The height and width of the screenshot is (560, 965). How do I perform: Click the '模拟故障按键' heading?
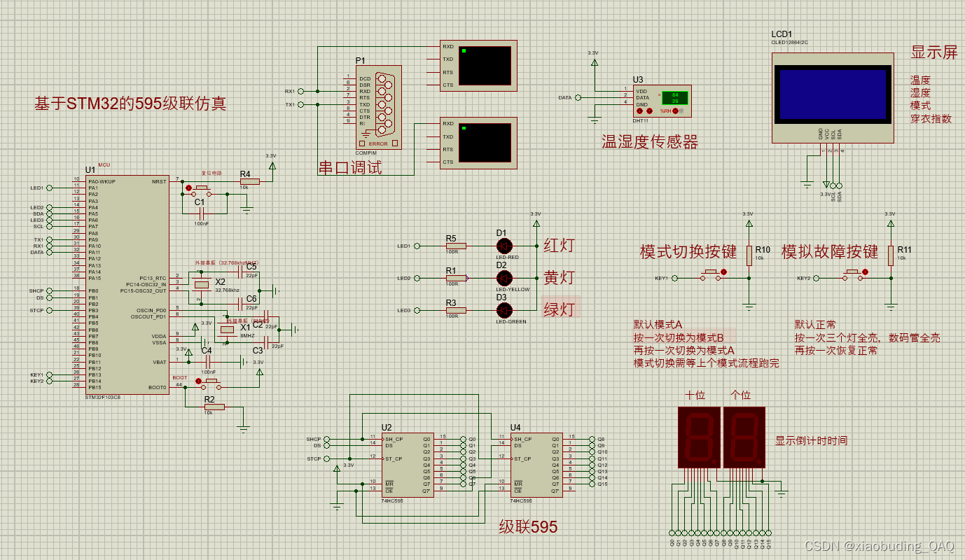point(830,252)
